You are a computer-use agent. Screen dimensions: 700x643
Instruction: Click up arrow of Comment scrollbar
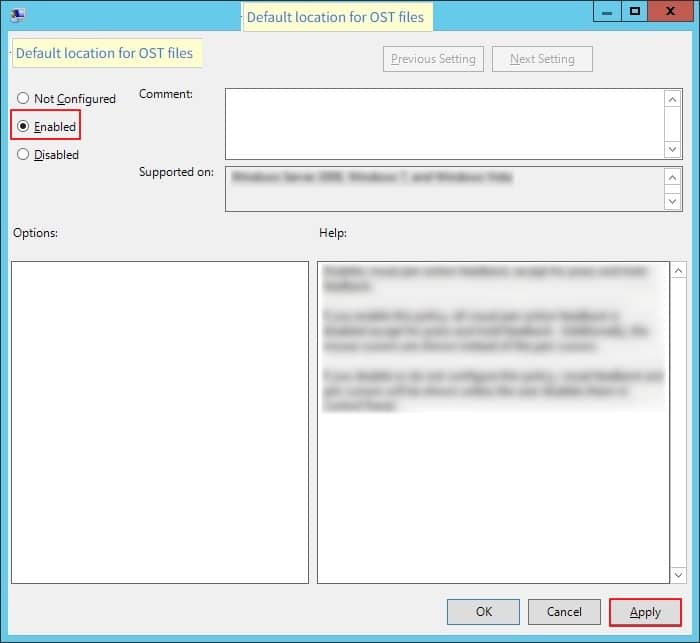pos(673,99)
